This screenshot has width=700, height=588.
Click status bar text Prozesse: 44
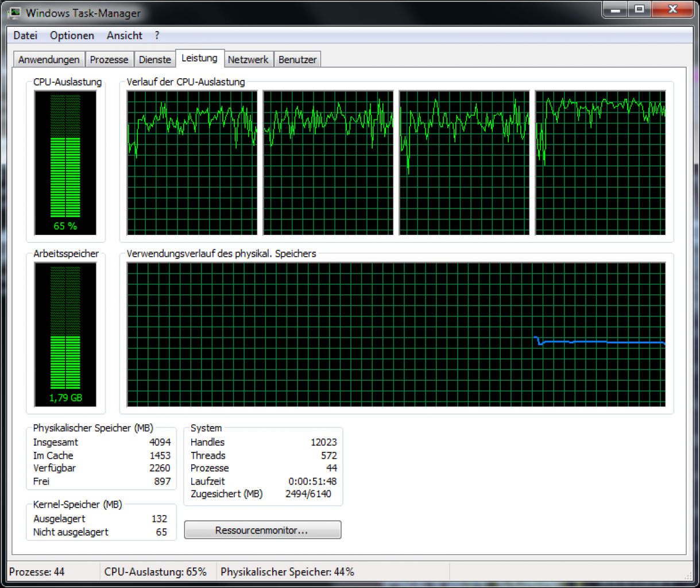click(37, 572)
